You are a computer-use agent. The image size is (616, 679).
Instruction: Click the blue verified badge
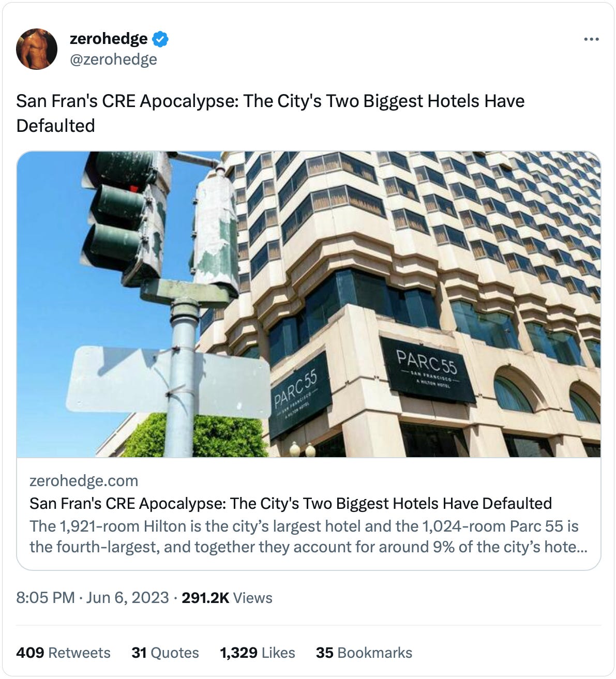point(160,39)
